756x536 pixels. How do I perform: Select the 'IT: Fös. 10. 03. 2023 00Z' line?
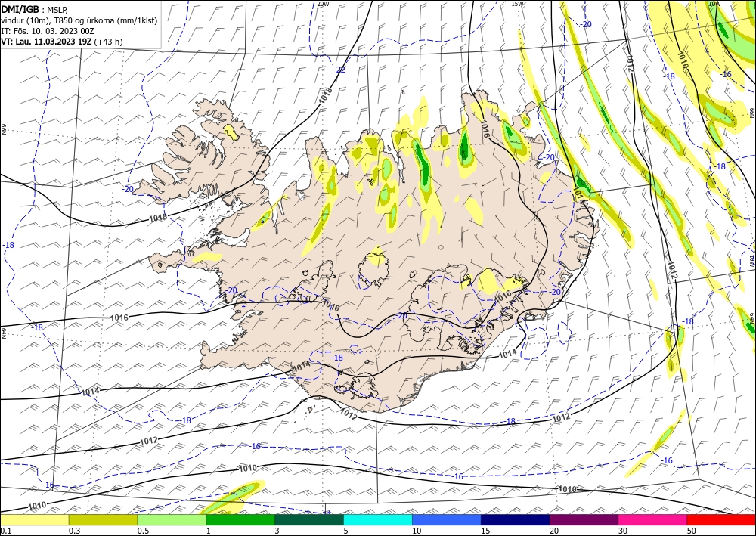[x=47, y=31]
